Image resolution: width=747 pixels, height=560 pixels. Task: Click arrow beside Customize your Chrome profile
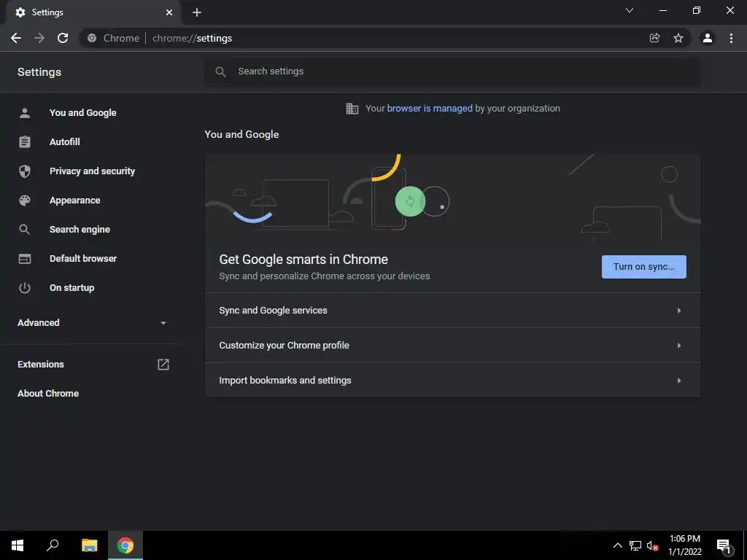click(x=679, y=345)
